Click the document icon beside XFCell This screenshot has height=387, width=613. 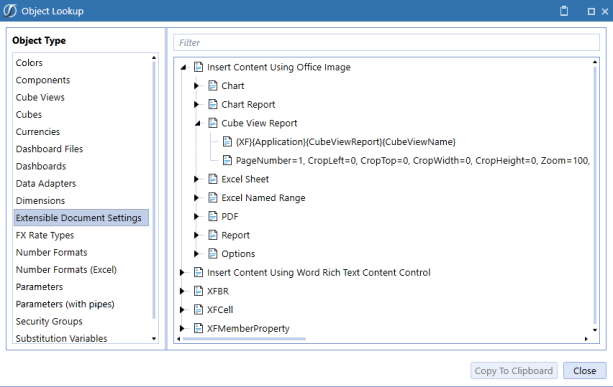[x=199, y=310]
